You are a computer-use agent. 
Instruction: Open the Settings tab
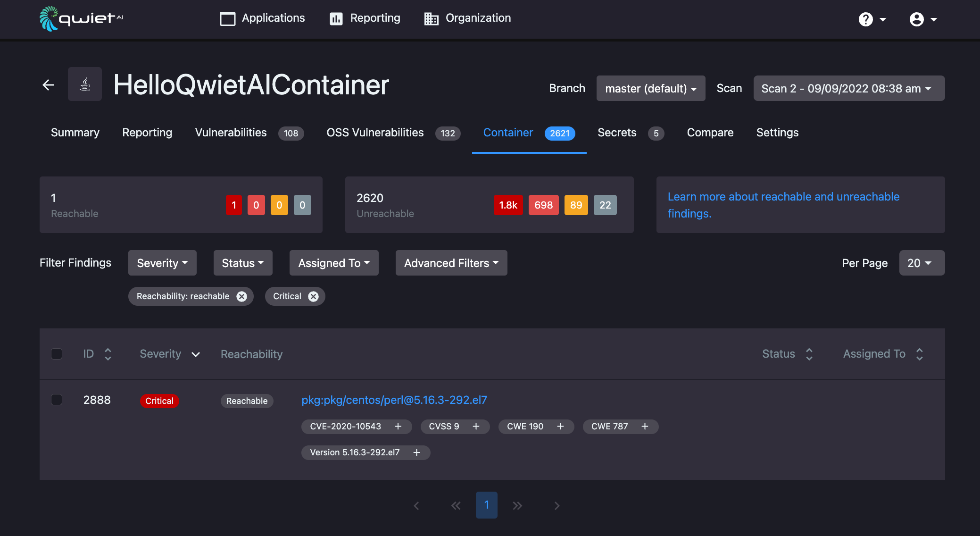coord(777,133)
